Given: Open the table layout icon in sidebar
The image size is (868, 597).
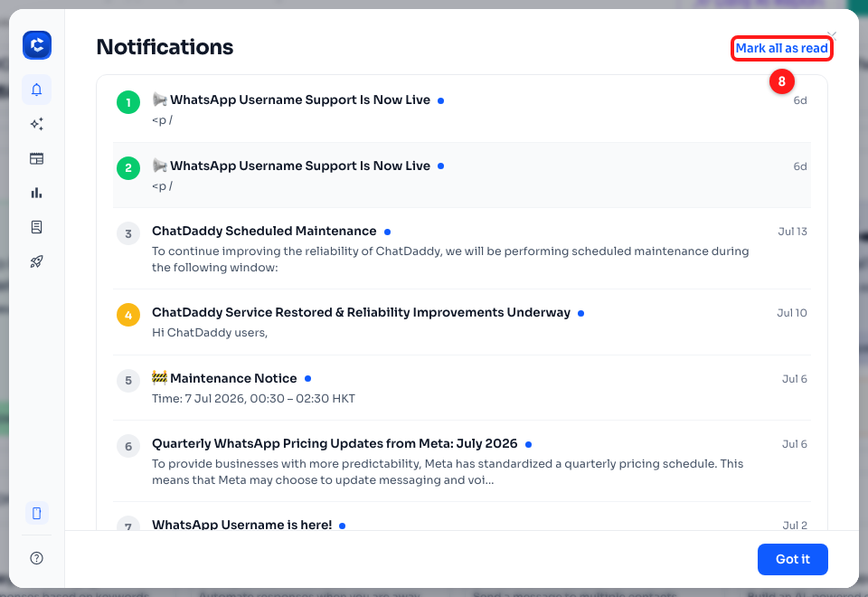Looking at the screenshot, I should click(36, 159).
